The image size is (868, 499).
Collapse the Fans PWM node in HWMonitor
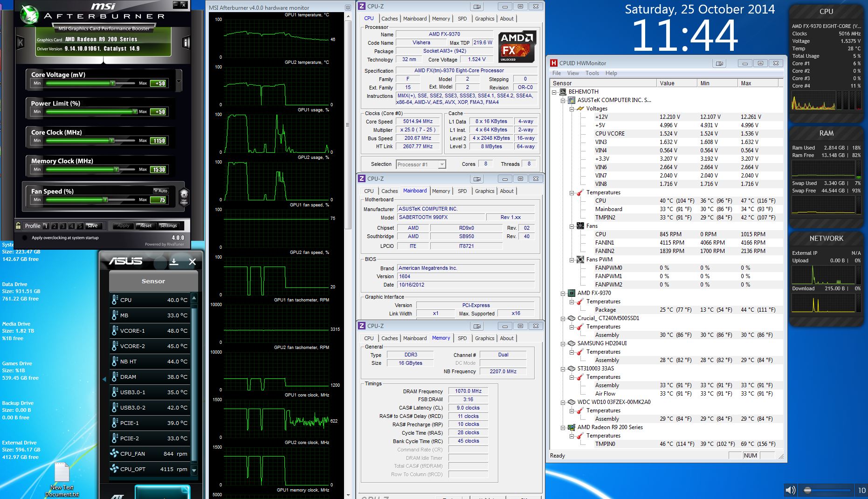[x=572, y=260]
